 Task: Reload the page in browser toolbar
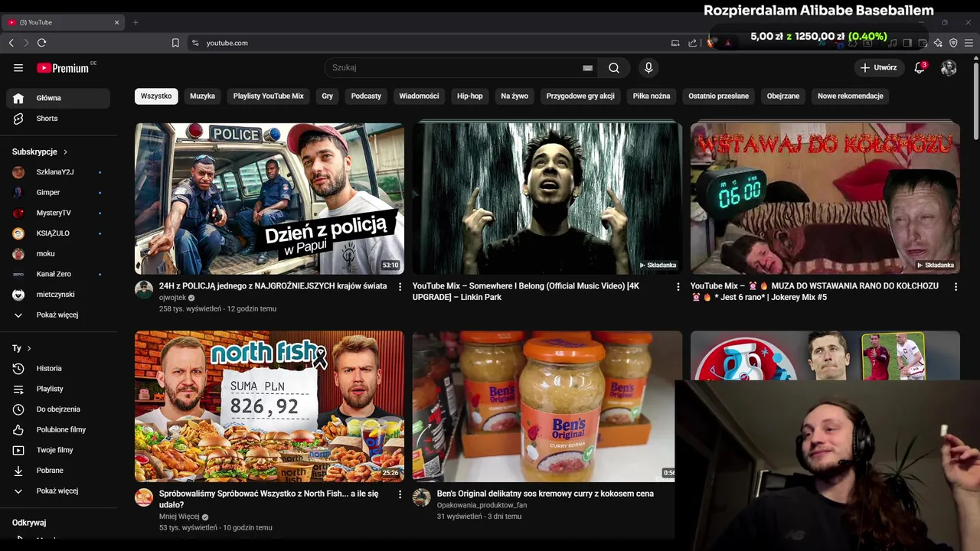coord(42,43)
